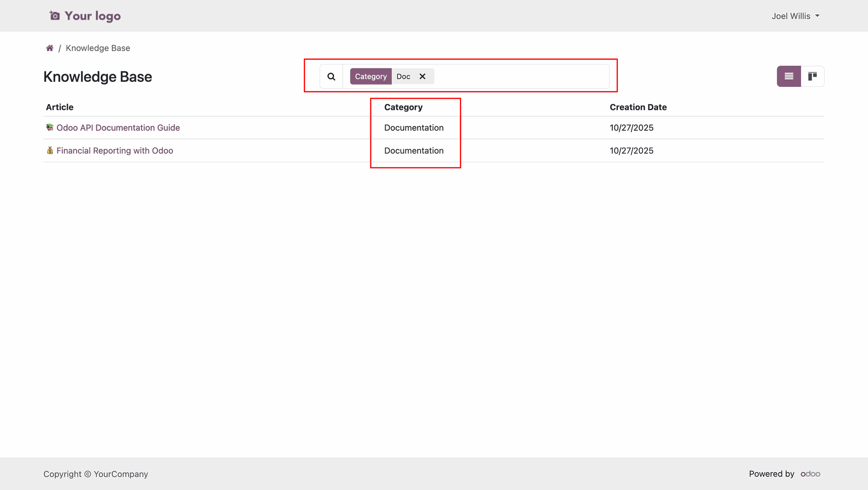Click the books emoji icon of API guide
The image size is (868, 490).
[50, 128]
